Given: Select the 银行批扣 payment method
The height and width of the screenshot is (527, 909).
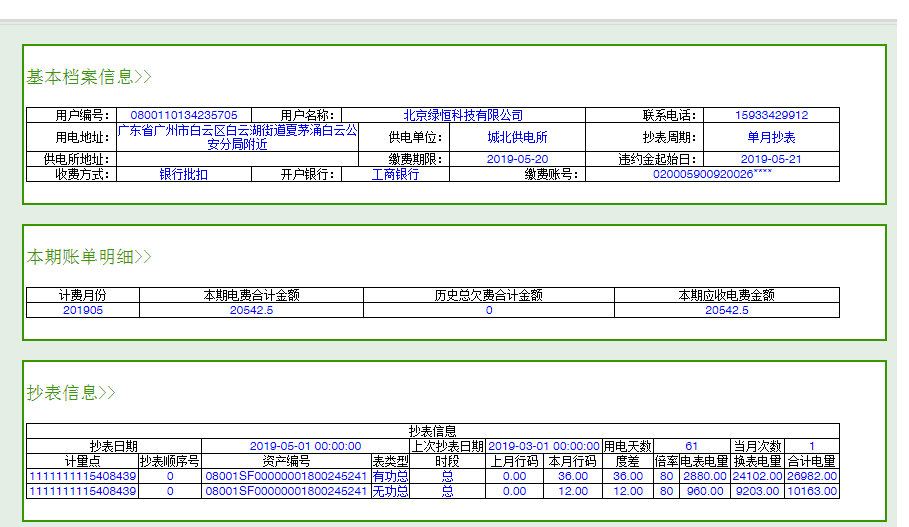Looking at the screenshot, I should click(184, 174).
